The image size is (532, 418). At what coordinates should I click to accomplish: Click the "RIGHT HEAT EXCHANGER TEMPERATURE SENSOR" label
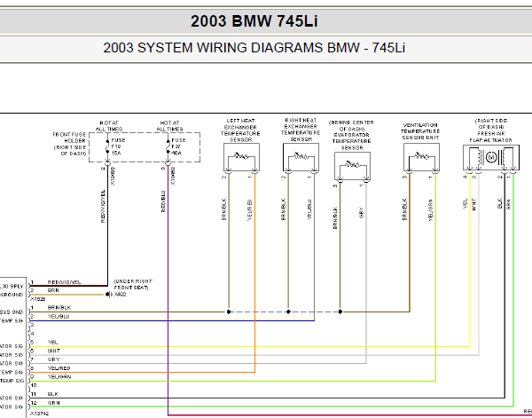pos(301,130)
